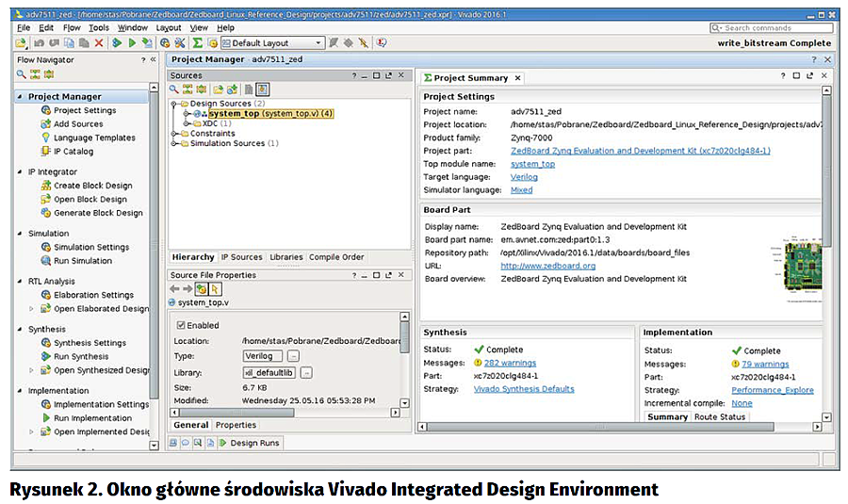Toggle the Enabled checkbox for system_top.v
The image size is (848, 504).
pos(181,325)
